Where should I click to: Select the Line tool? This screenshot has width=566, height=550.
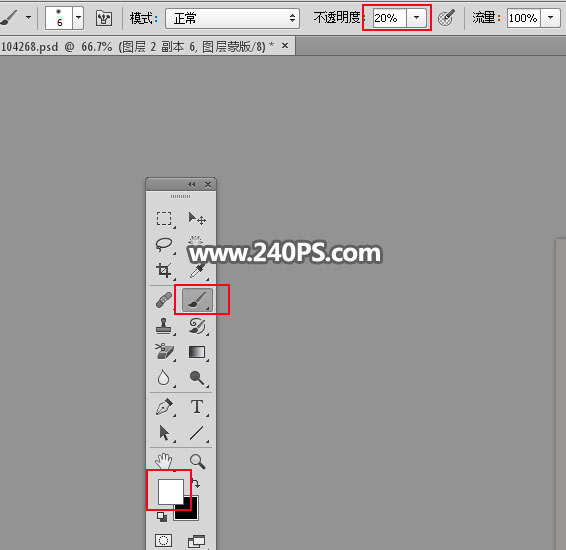tap(197, 433)
